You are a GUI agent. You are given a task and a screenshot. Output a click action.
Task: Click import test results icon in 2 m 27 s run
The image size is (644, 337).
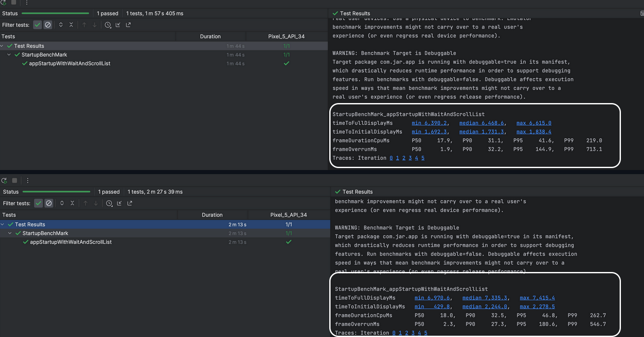119,203
